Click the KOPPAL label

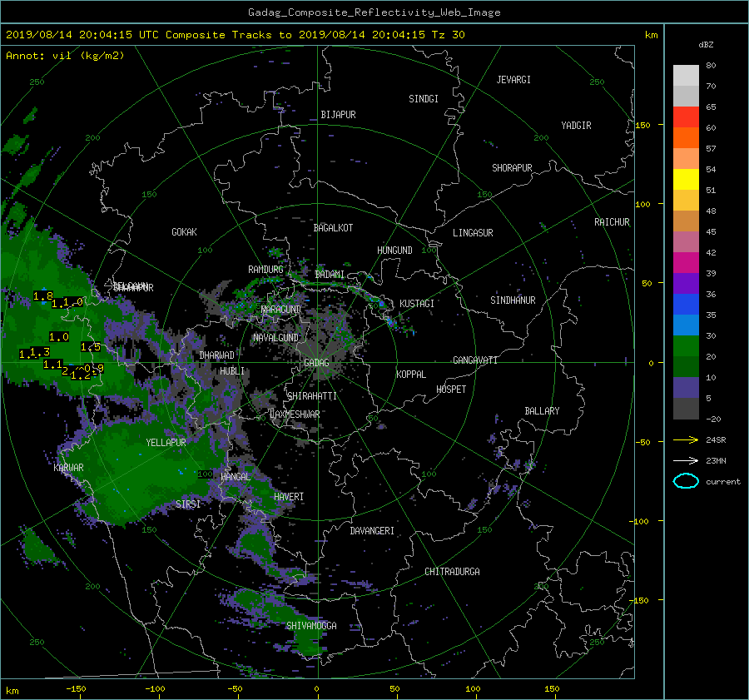(411, 374)
